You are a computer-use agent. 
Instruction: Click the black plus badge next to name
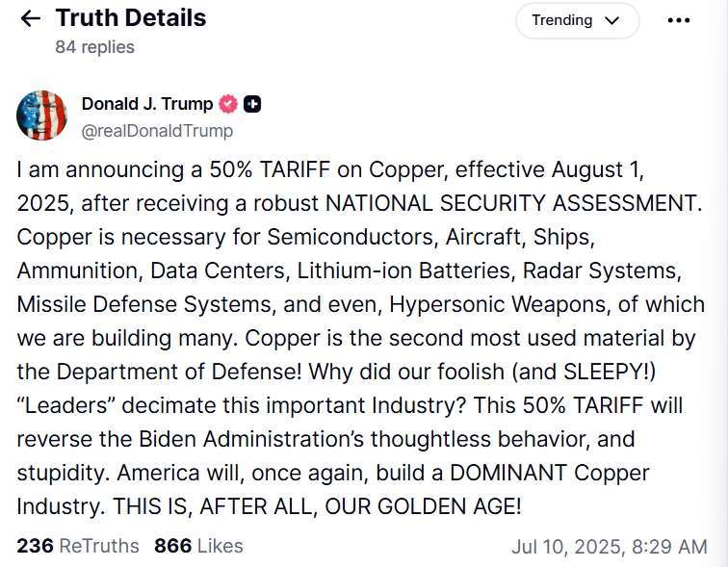tap(252, 104)
